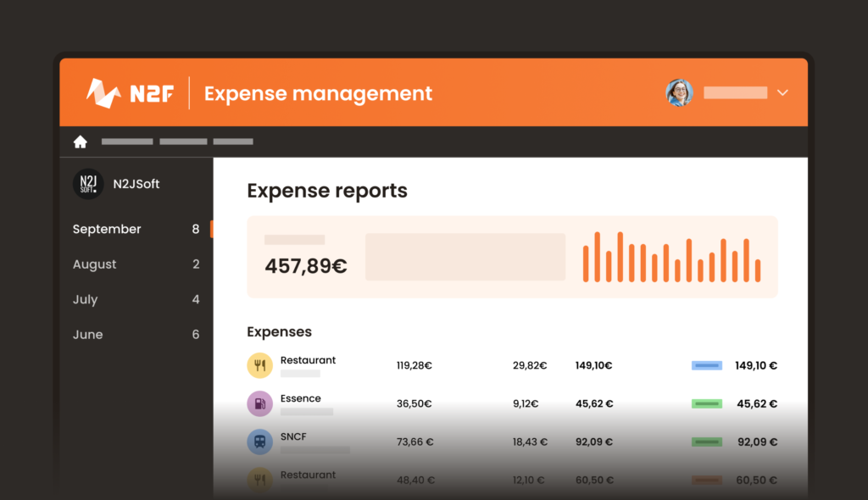Screen dimensions: 868x500
Task: Select the Restaurant fork-and-knife category icon
Action: point(259,365)
